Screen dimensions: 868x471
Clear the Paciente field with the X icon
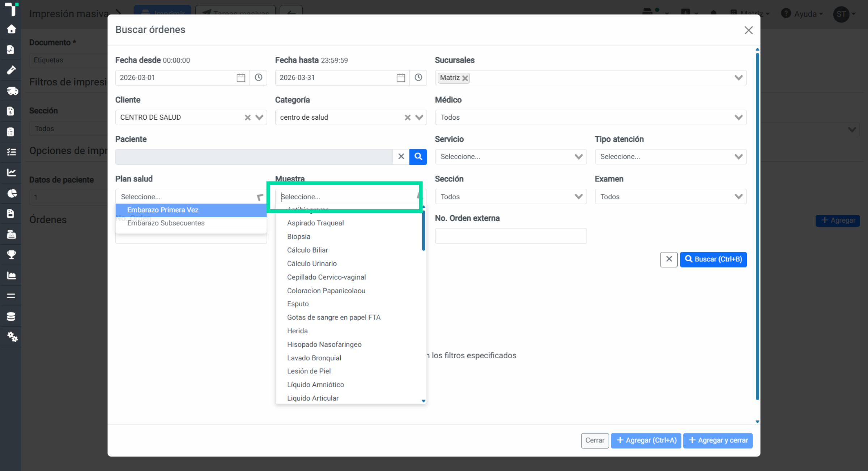(x=401, y=157)
